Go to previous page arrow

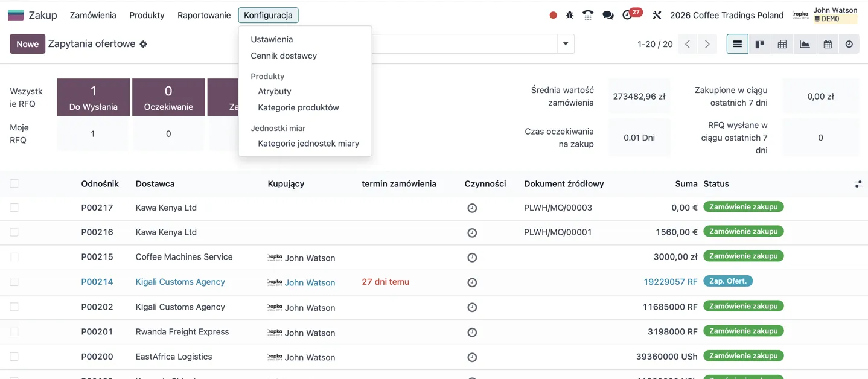coord(687,44)
